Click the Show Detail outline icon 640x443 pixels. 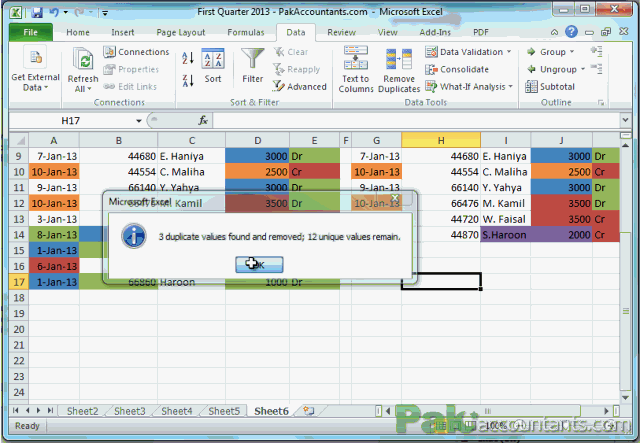(596, 51)
